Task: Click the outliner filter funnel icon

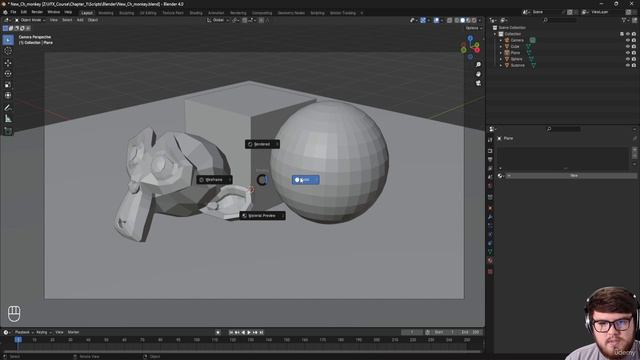Action: pyautogui.click(x=624, y=20)
